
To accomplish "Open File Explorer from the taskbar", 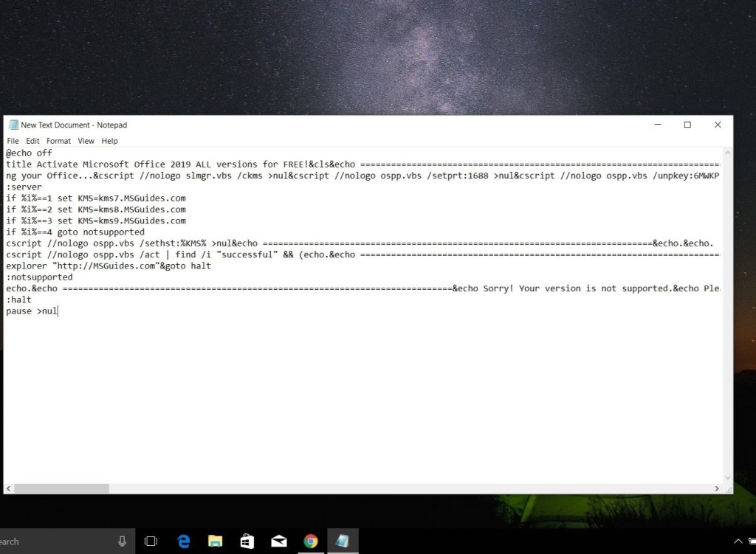I will [x=215, y=541].
